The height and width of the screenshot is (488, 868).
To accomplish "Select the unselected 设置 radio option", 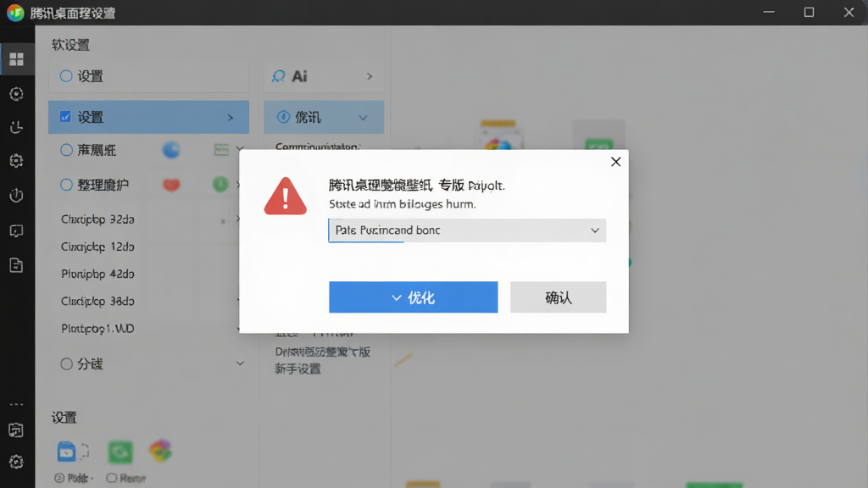I will [x=66, y=75].
